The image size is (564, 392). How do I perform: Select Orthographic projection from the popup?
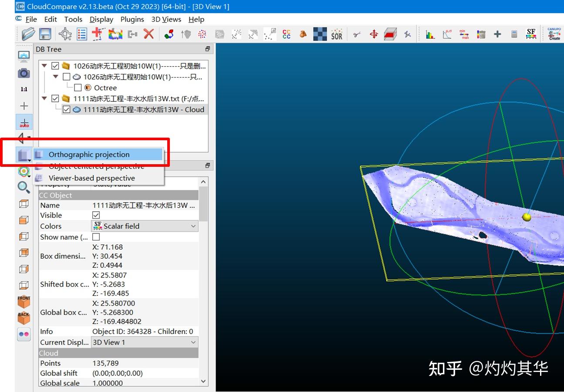(x=98, y=154)
